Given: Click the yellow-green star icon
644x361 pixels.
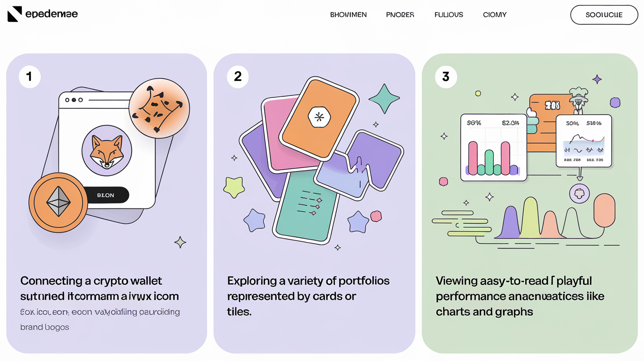Looking at the screenshot, I should [x=234, y=187].
